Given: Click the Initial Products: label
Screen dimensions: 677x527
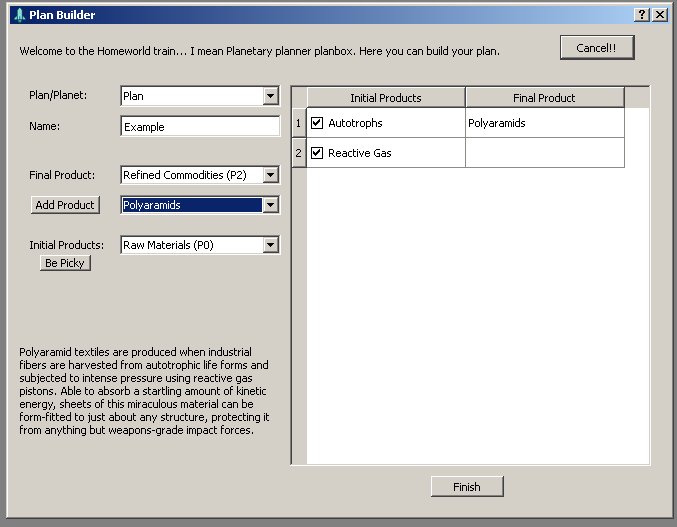Looking at the screenshot, I should pyautogui.click(x=66, y=245).
